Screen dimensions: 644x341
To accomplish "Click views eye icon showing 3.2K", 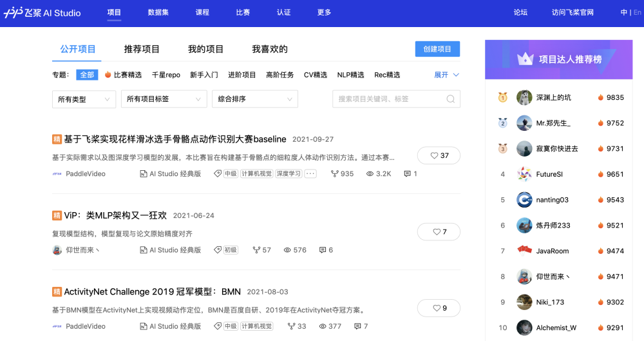I will click(370, 173).
